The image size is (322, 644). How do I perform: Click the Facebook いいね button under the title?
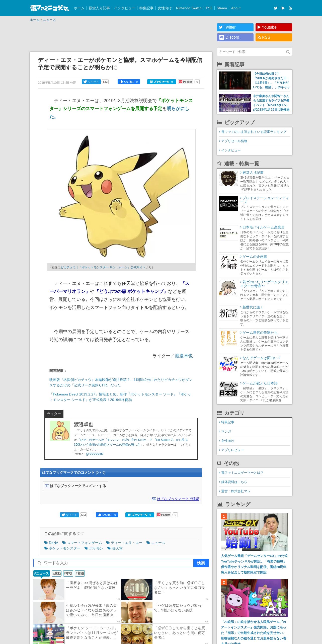tap(129, 82)
